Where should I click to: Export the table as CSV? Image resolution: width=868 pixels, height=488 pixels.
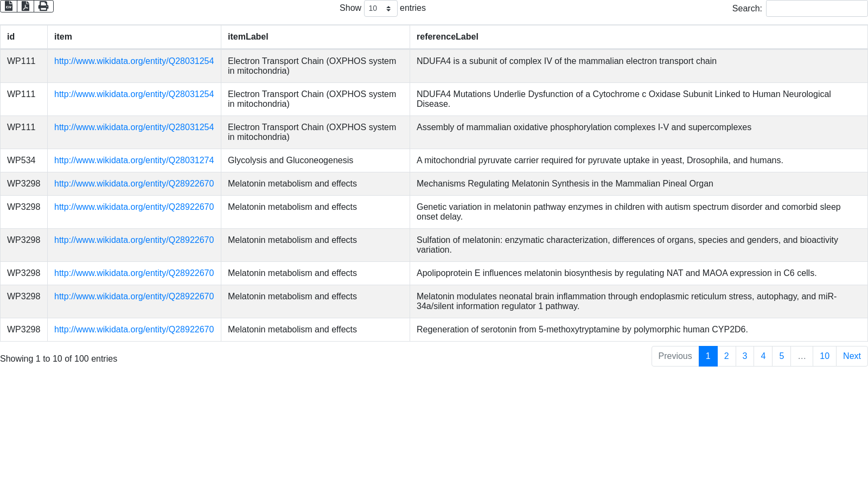9,6
